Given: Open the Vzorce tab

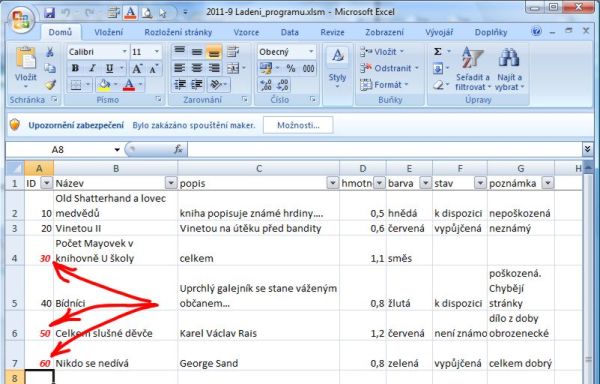Looking at the screenshot, I should point(246,33).
